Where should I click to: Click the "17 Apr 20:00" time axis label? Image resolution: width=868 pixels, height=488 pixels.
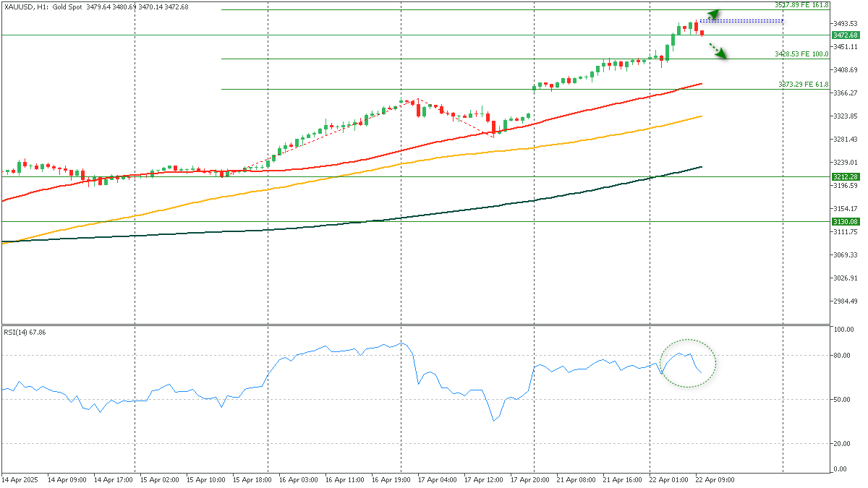pyautogui.click(x=532, y=479)
